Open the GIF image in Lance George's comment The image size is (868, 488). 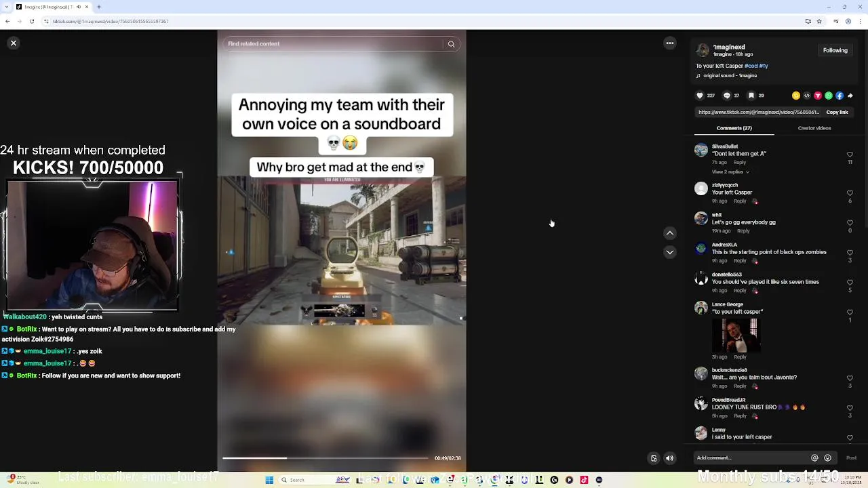pyautogui.click(x=735, y=335)
